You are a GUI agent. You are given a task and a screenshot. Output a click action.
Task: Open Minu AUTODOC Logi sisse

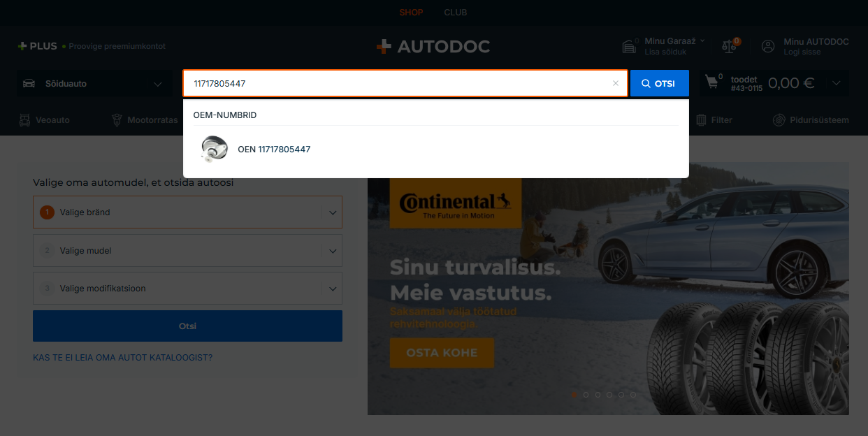[816, 46]
